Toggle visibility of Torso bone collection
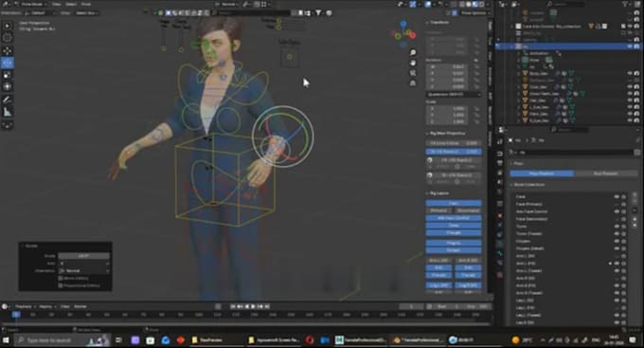 tap(617, 227)
